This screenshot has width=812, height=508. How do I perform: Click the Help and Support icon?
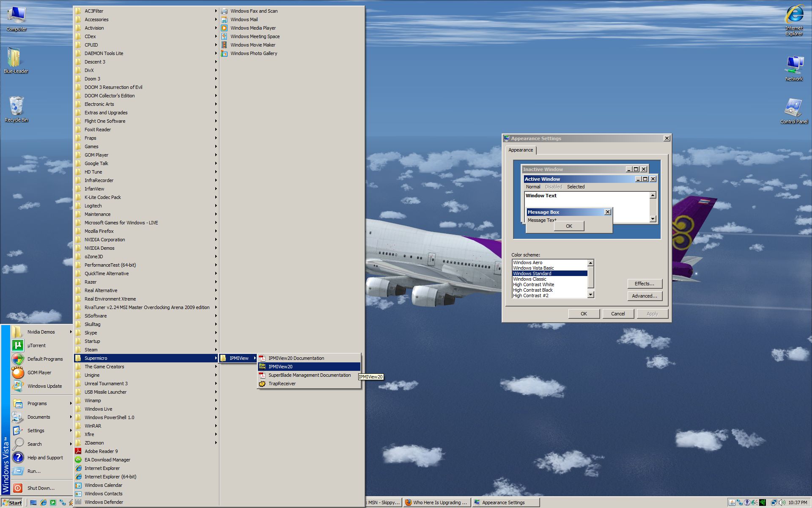[18, 458]
